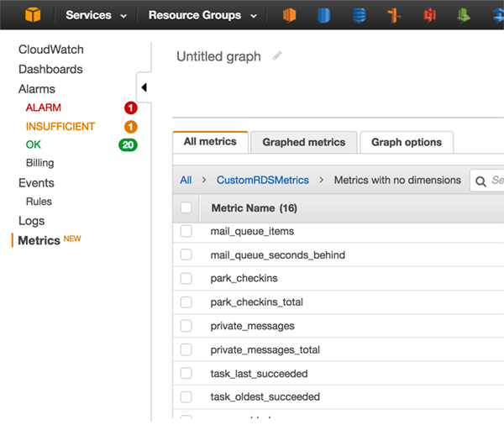The width and height of the screenshot is (504, 425).
Task: Open the orange EC2 service shortcut icon
Action: click(x=289, y=15)
